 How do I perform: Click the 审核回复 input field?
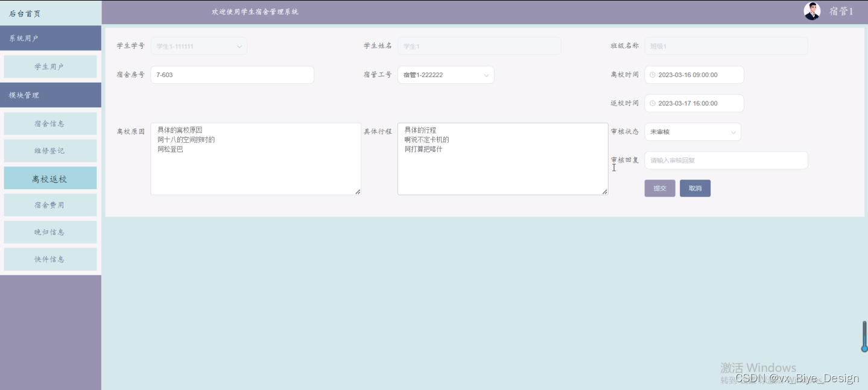(x=726, y=160)
